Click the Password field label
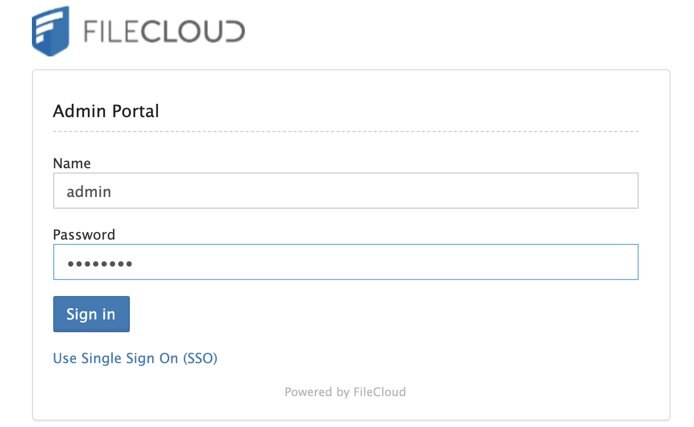Viewport: 694px width, 427px height. click(84, 235)
